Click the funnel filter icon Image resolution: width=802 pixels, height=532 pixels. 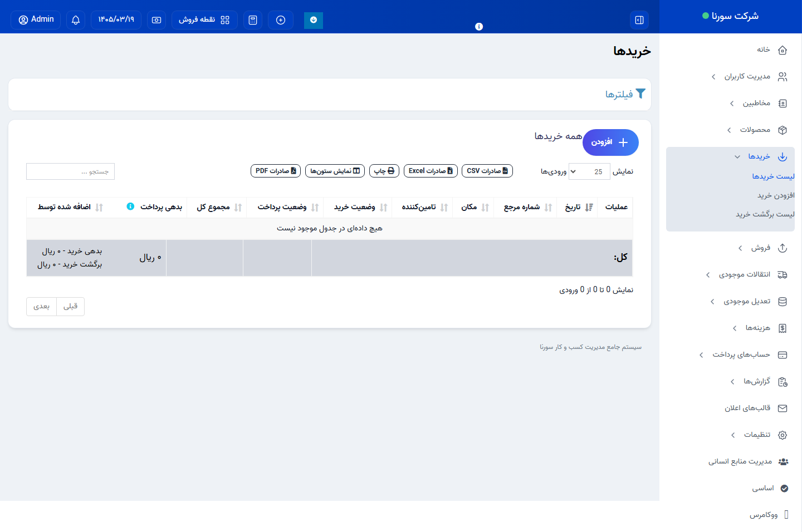tap(640, 94)
